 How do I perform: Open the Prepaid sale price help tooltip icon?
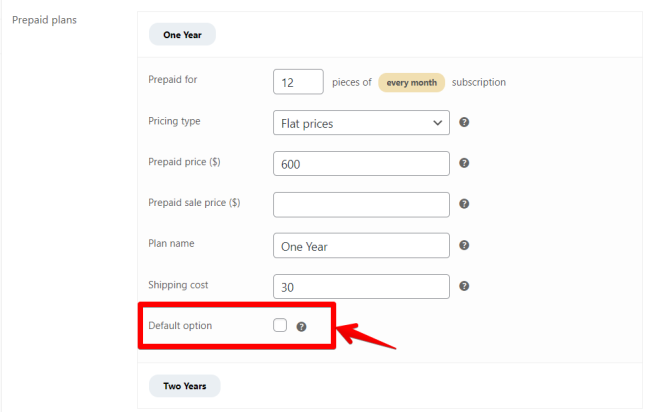[x=464, y=204]
